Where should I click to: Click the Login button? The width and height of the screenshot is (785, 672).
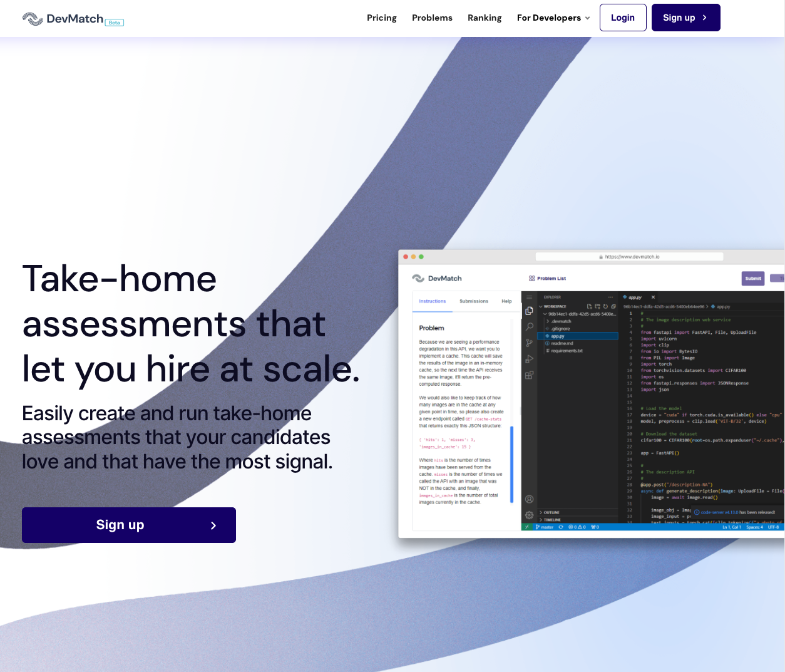622,18
